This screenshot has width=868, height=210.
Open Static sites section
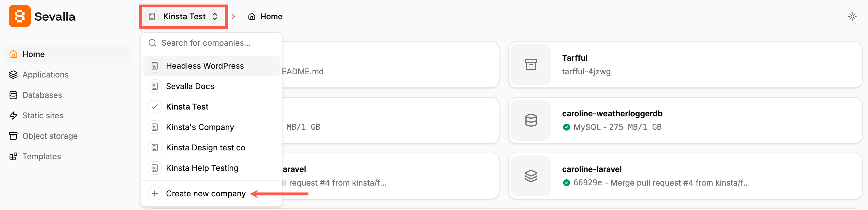click(x=43, y=115)
